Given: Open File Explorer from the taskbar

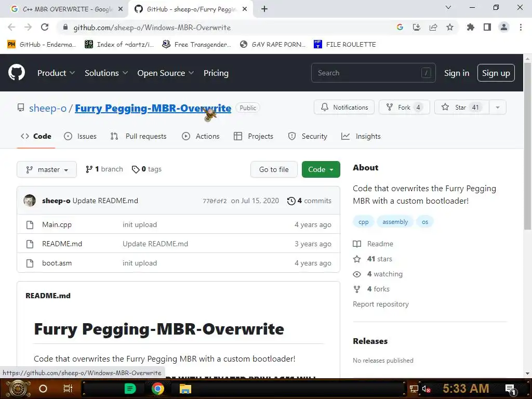Looking at the screenshot, I should tap(185, 389).
